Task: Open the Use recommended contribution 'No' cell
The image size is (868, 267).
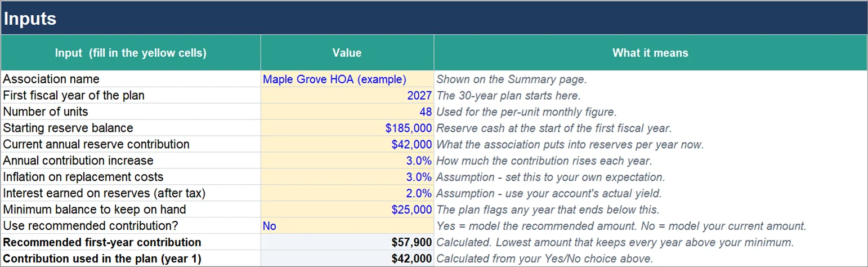Action: [347, 226]
